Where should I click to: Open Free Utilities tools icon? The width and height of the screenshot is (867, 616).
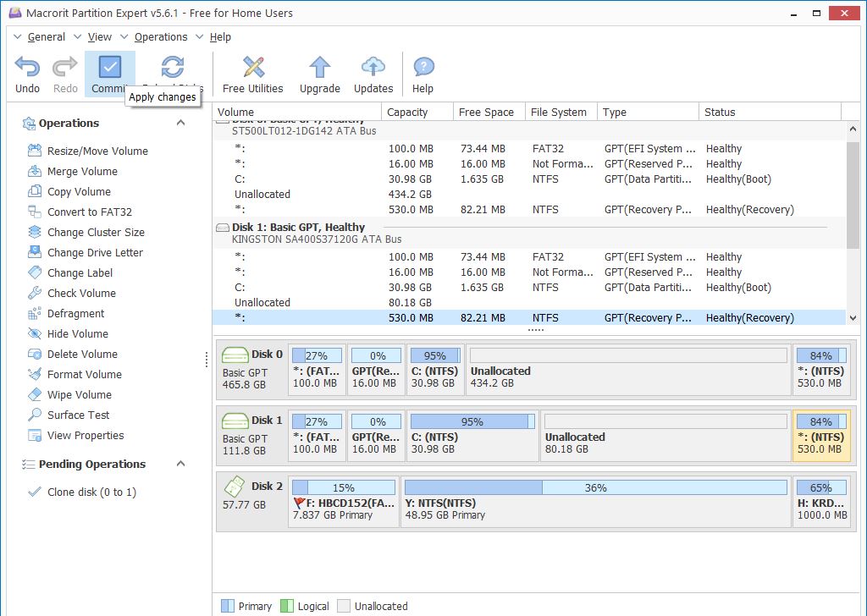[x=252, y=68]
